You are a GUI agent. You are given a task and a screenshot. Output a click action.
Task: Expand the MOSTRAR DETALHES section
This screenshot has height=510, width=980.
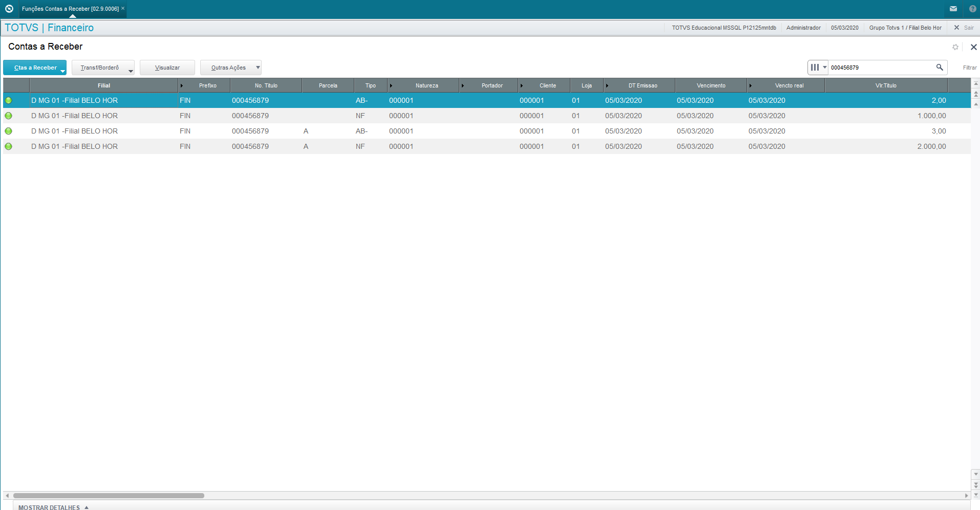coord(53,507)
